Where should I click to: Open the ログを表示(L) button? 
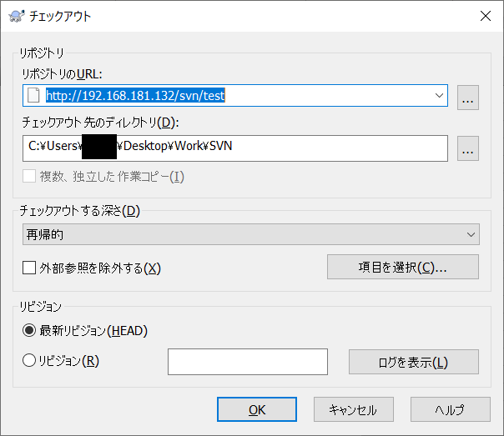414,362
